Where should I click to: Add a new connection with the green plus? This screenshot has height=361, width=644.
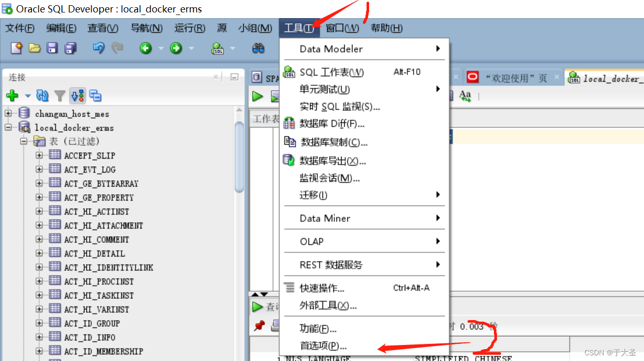11,96
